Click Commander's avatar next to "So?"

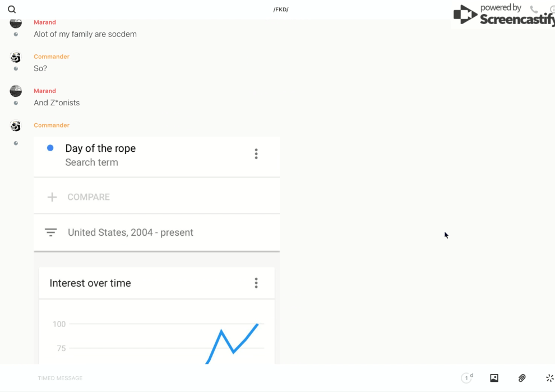click(x=16, y=57)
